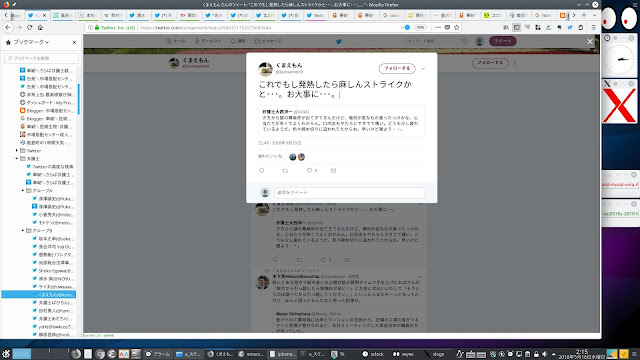Open モーメント in Twitter navigation
The height and width of the screenshot is (360, 640).
(x=208, y=41)
